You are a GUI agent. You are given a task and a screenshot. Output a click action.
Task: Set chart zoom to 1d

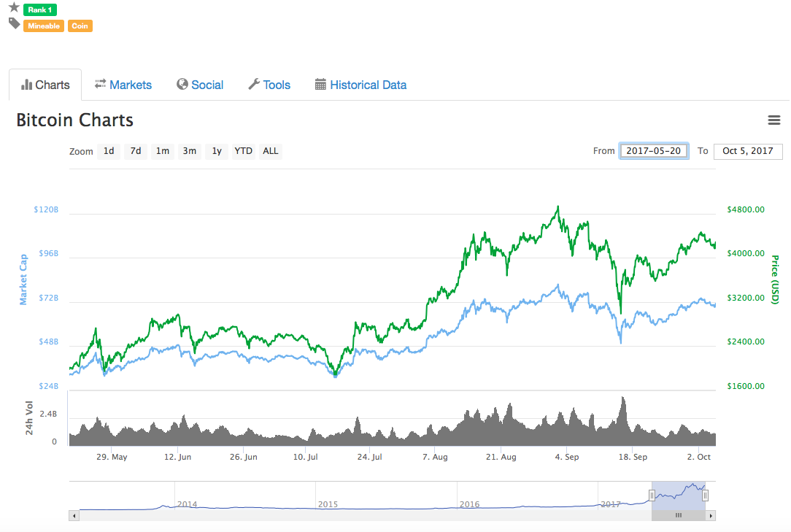pyautogui.click(x=109, y=151)
